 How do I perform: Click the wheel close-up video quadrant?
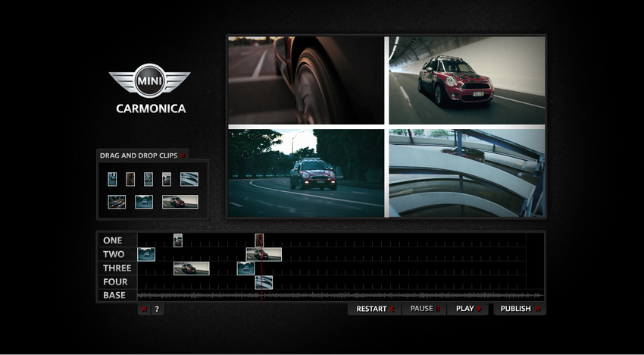click(306, 80)
